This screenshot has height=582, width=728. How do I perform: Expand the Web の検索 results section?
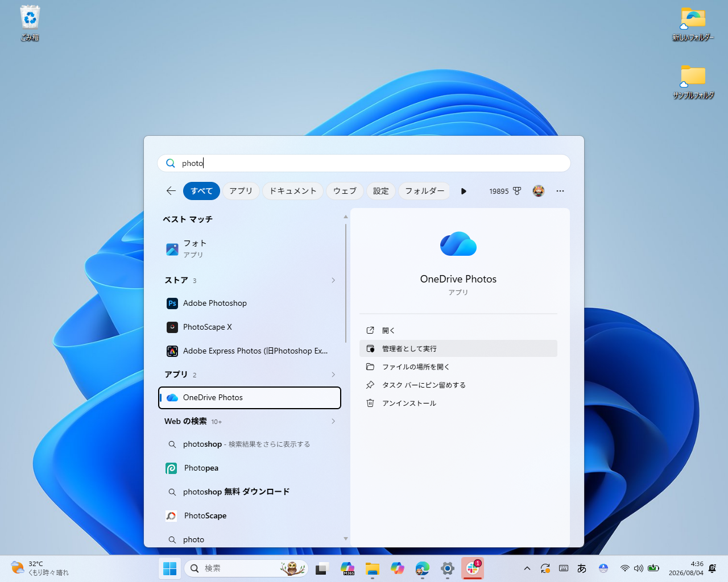coord(333,421)
